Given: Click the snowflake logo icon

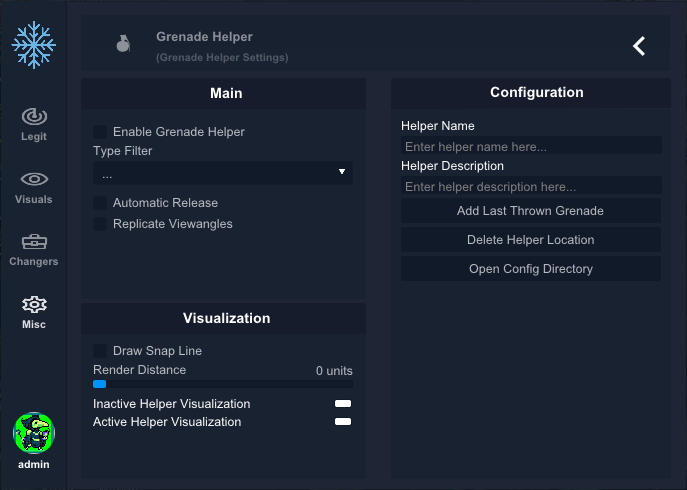Looking at the screenshot, I should click(x=34, y=45).
